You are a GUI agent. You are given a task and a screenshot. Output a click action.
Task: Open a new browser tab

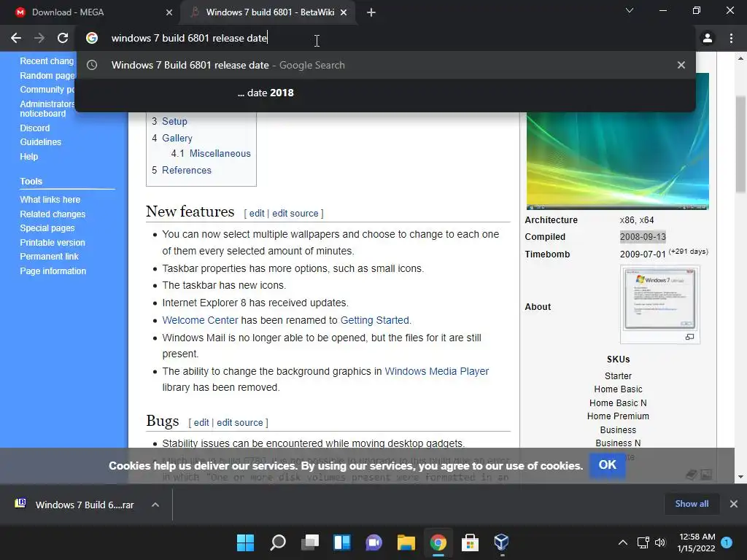(x=371, y=12)
